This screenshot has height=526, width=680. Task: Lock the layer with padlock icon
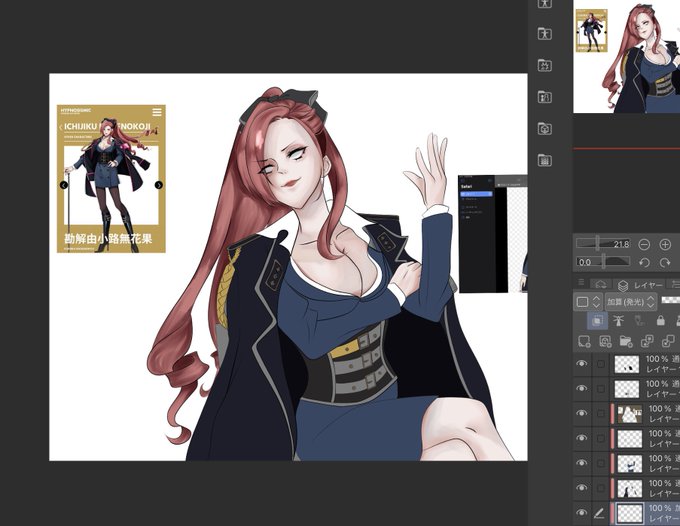pos(660,321)
